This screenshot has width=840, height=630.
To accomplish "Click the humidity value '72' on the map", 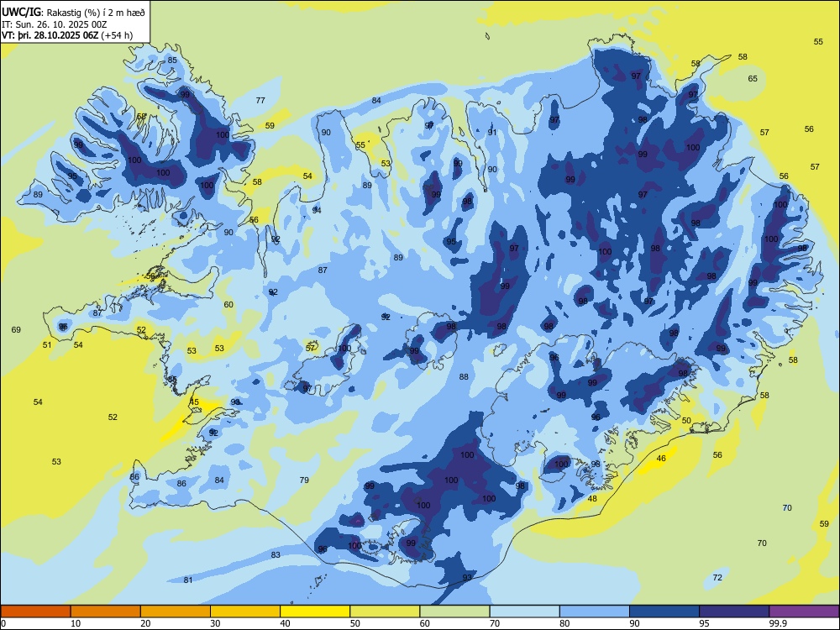I will tap(718, 578).
